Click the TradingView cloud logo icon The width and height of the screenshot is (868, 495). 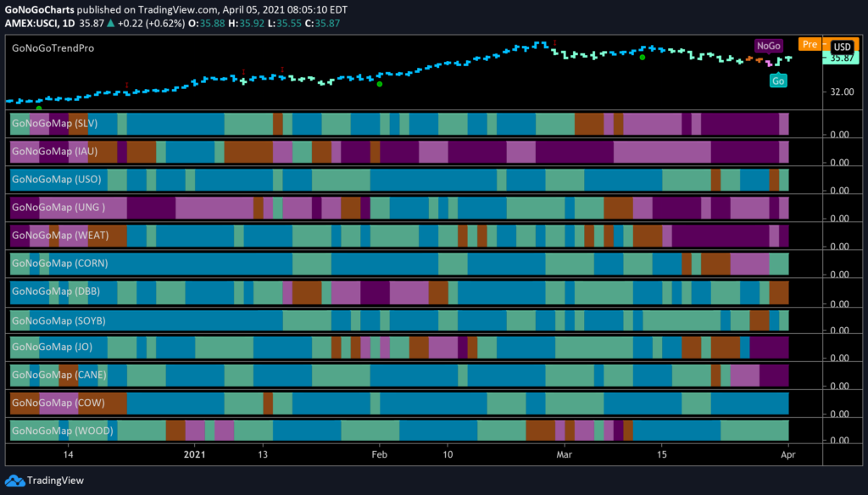click(x=14, y=481)
